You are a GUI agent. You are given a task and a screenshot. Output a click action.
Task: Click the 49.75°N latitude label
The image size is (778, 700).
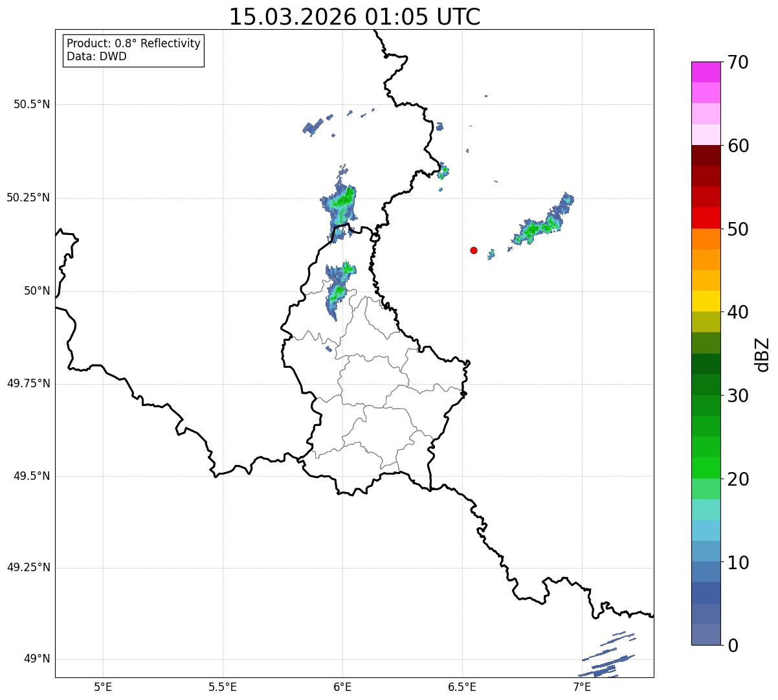28,383
